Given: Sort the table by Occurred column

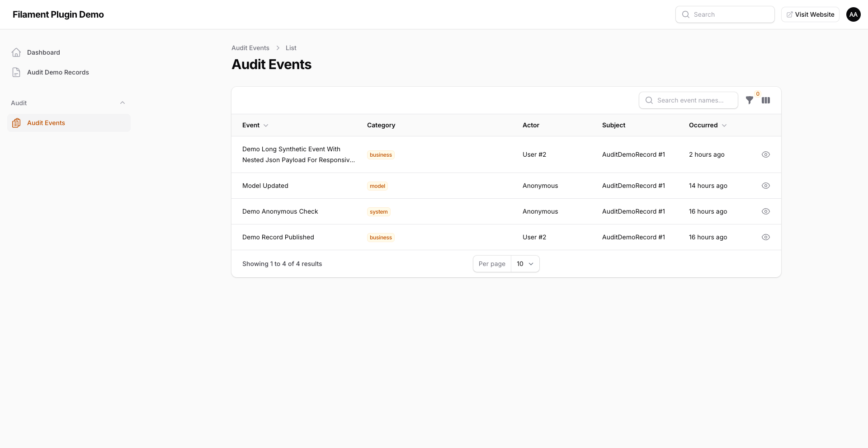Looking at the screenshot, I should [x=708, y=125].
